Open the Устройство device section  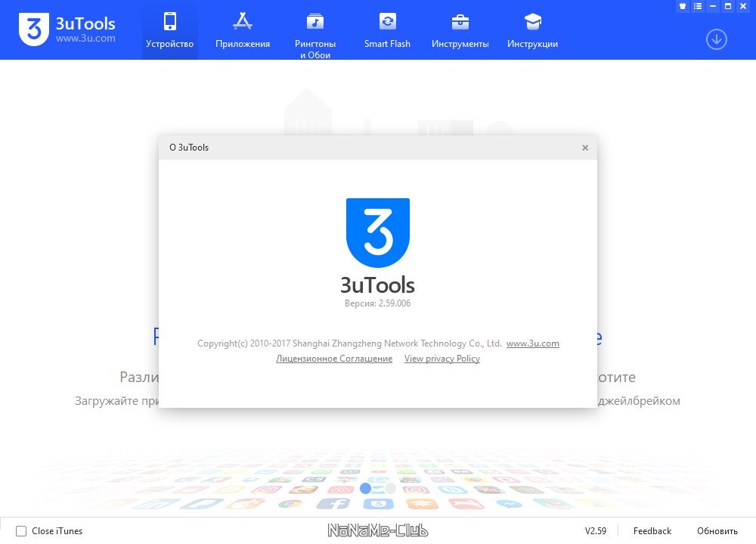(169, 30)
